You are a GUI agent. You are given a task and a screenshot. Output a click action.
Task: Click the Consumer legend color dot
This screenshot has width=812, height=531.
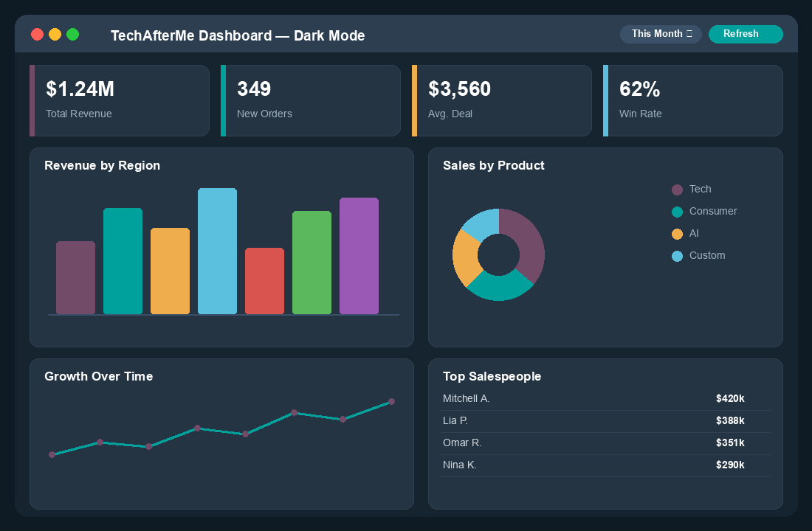pyautogui.click(x=677, y=212)
